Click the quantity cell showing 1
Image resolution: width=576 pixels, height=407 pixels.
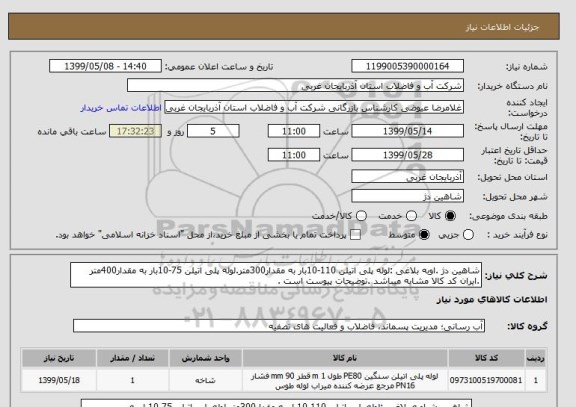point(133,381)
